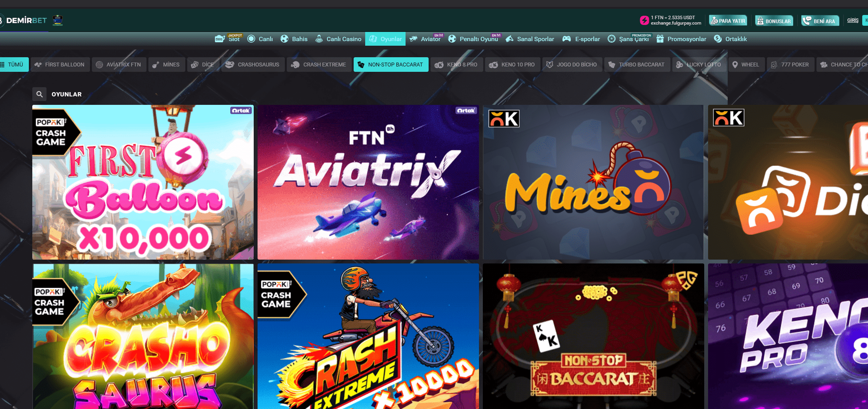Click Ortak badge on First Balloon card

pyautogui.click(x=241, y=111)
